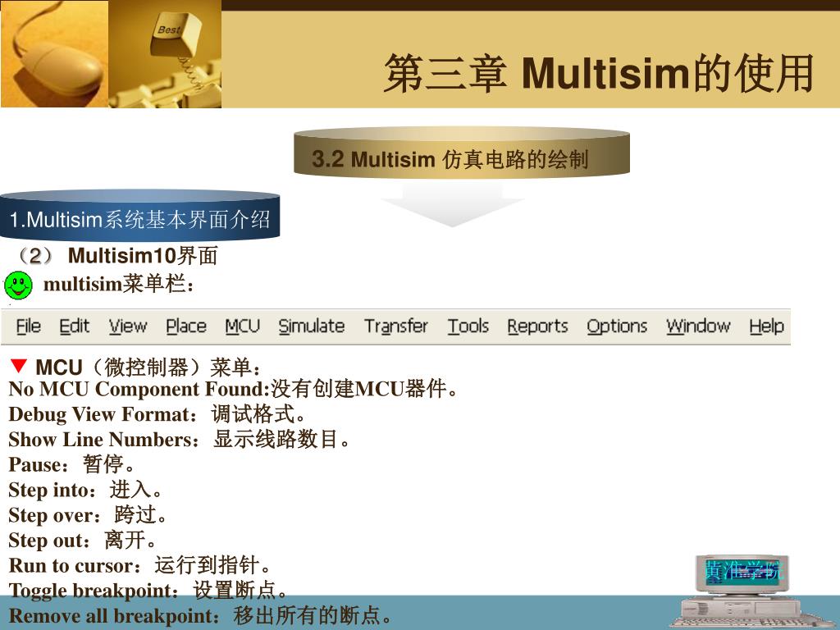Viewport: 840px width, 630px height.
Task: Click the text 'multisim菜单栏:'
Action: pyautogui.click(x=119, y=284)
